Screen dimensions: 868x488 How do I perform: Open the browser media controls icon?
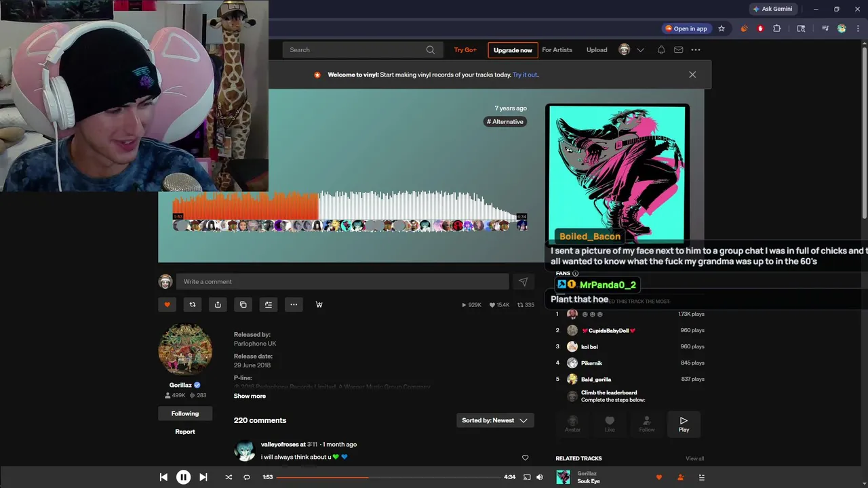tap(825, 28)
